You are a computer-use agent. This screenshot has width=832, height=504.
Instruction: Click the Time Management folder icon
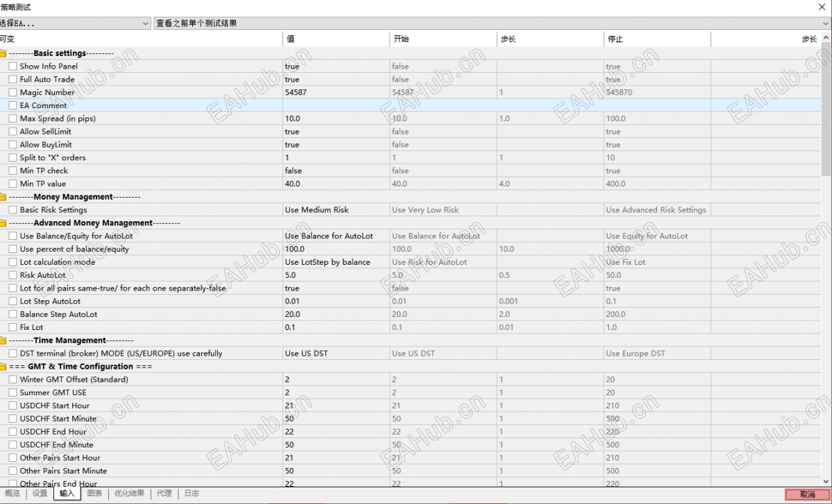pos(3,341)
